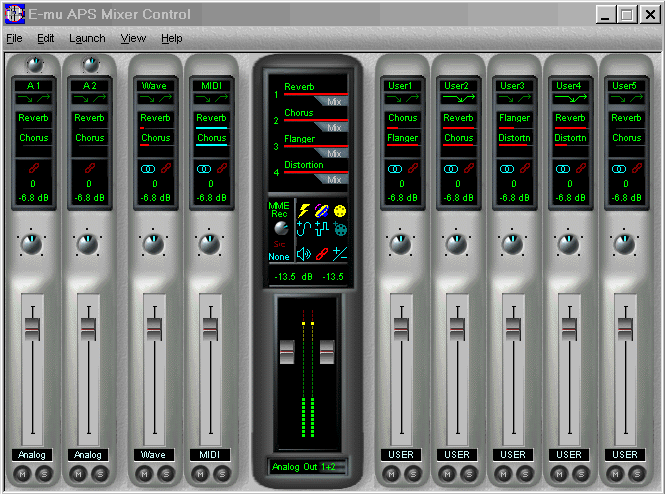Click the input gain knob above A 2
This screenshot has width=665, height=494.
tap(90, 64)
